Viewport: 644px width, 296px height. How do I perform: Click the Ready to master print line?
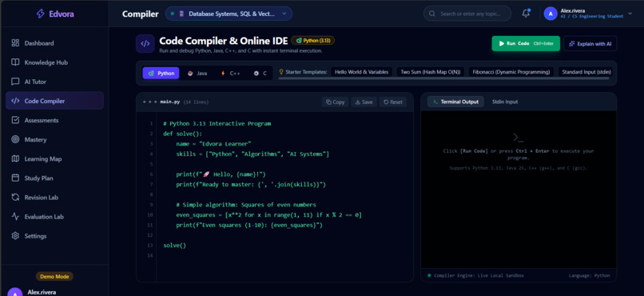click(251, 185)
